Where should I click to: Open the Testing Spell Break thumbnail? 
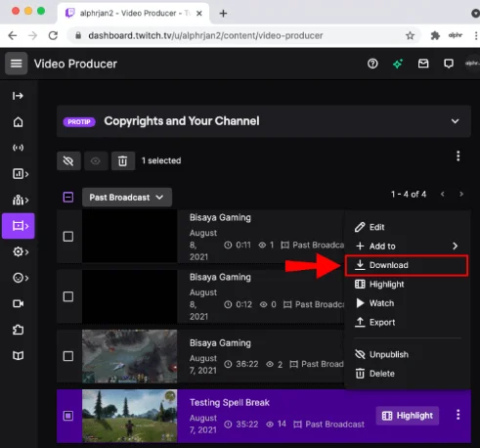130,416
